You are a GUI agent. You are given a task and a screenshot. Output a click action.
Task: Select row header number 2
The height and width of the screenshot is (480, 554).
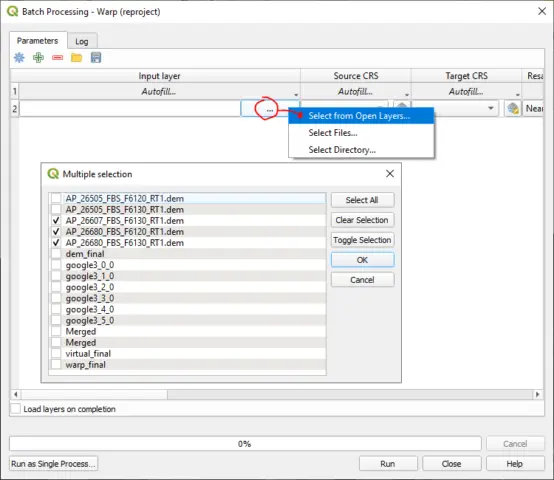coord(14,108)
